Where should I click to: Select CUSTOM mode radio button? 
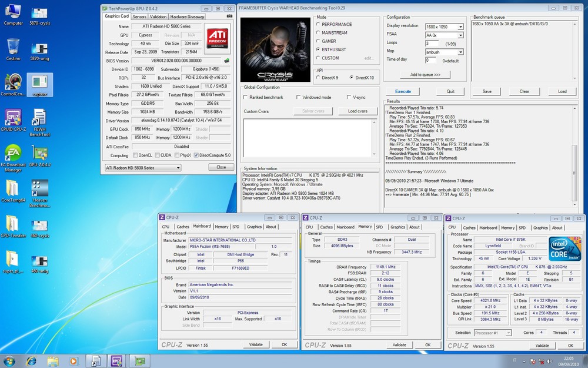tap(318, 58)
